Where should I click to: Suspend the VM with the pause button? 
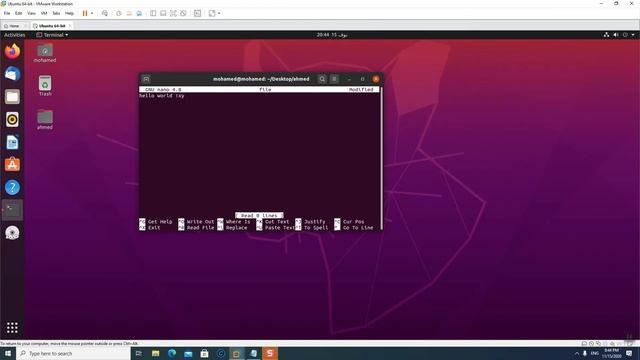(85, 13)
